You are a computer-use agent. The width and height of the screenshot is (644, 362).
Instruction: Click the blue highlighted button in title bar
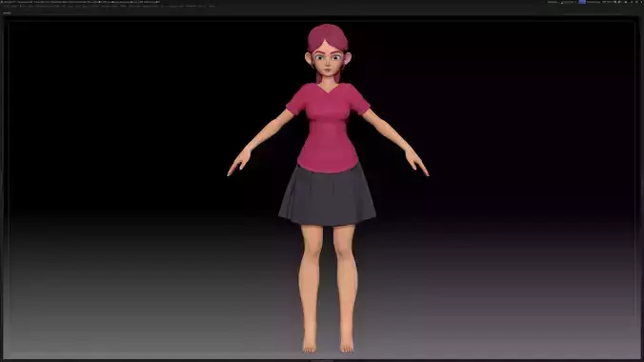coord(582,2)
